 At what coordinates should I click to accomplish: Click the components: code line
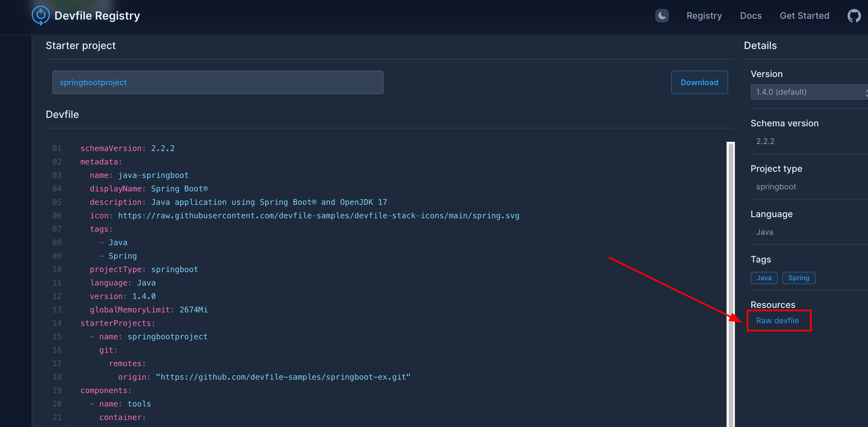106,391
